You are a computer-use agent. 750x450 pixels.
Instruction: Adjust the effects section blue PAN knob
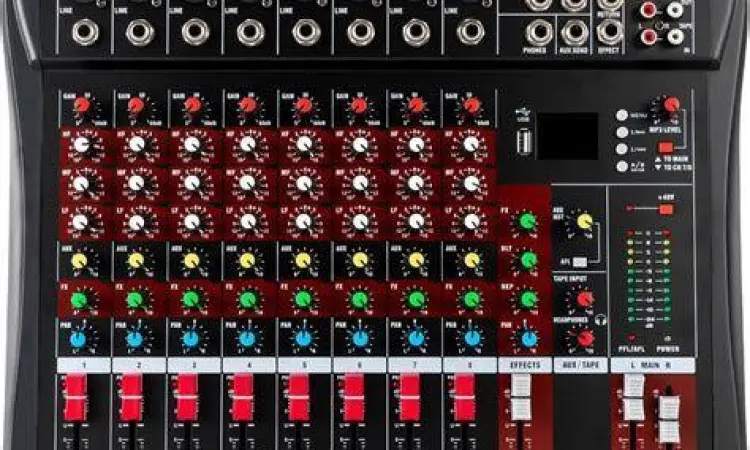[x=529, y=339]
